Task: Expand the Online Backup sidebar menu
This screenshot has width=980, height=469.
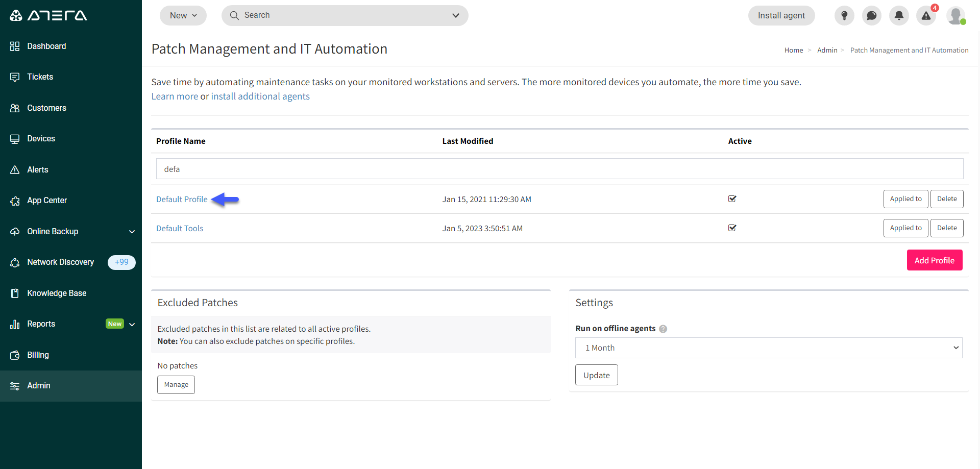Action: point(132,232)
